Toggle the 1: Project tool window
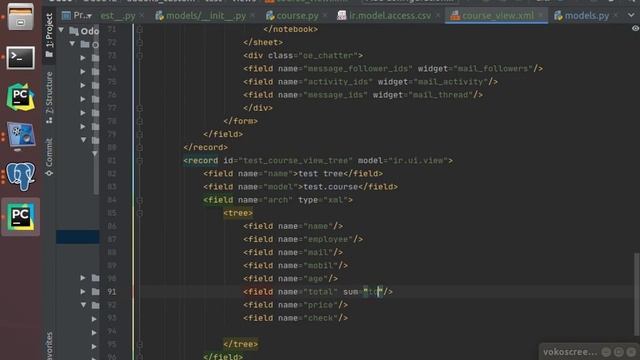The image size is (640, 360). coord(49,35)
